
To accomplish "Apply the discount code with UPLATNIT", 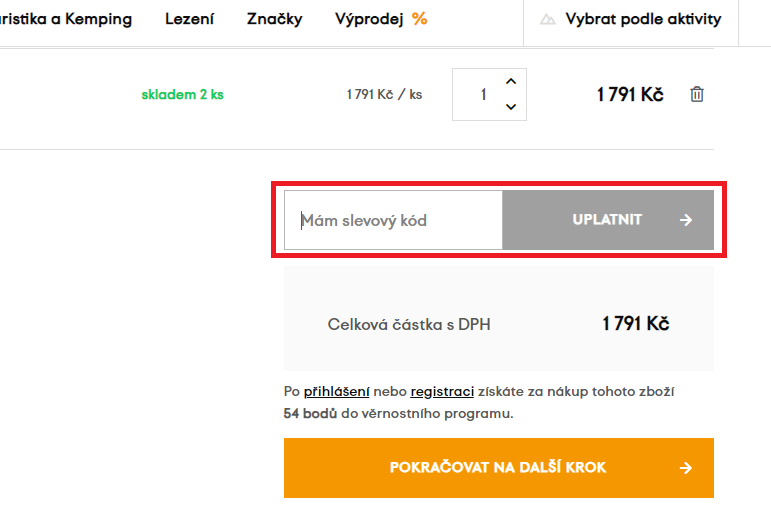I will click(x=607, y=220).
